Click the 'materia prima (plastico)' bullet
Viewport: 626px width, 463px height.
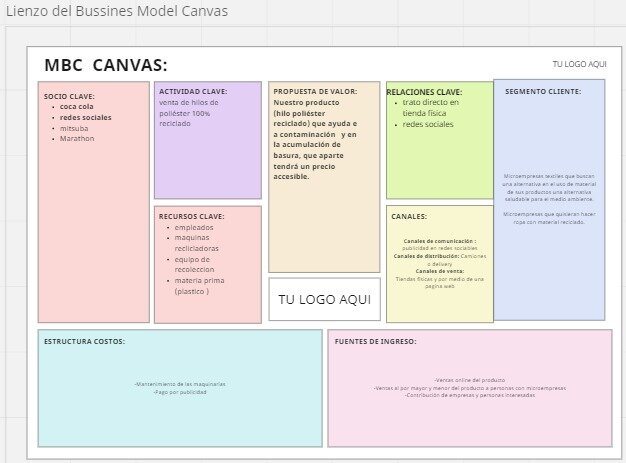tap(199, 286)
